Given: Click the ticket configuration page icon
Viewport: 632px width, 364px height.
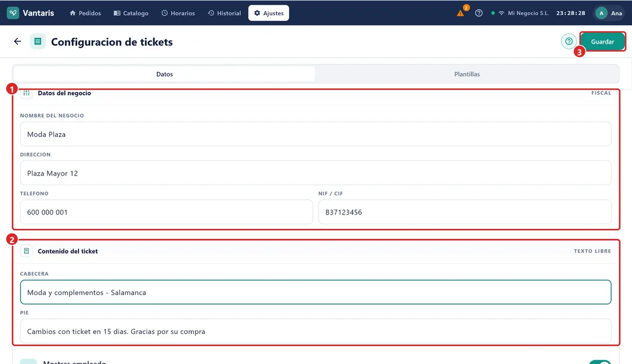Looking at the screenshot, I should (x=38, y=42).
